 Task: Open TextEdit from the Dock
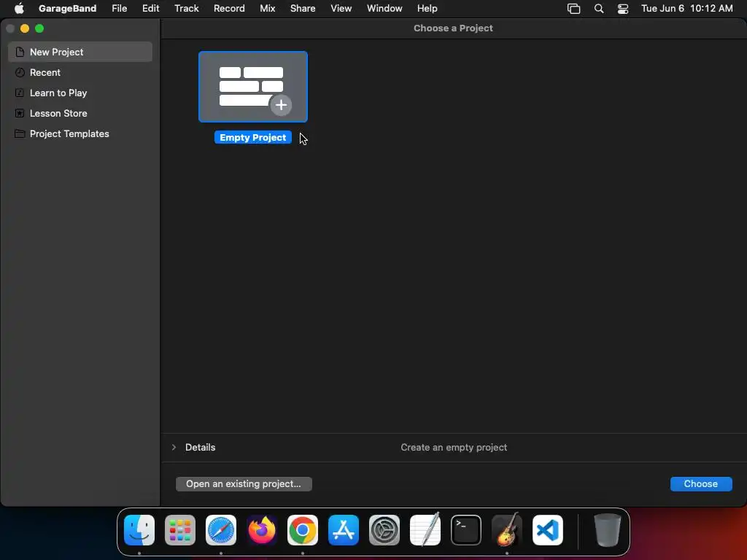point(425,530)
